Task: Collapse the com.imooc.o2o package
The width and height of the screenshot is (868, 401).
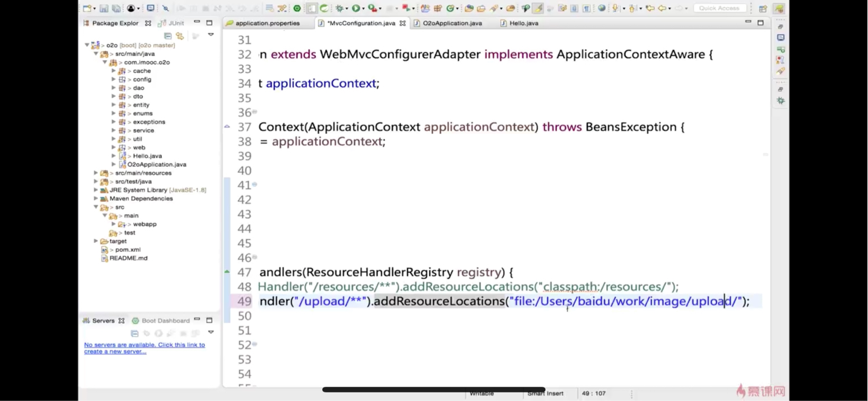Action: point(105,62)
